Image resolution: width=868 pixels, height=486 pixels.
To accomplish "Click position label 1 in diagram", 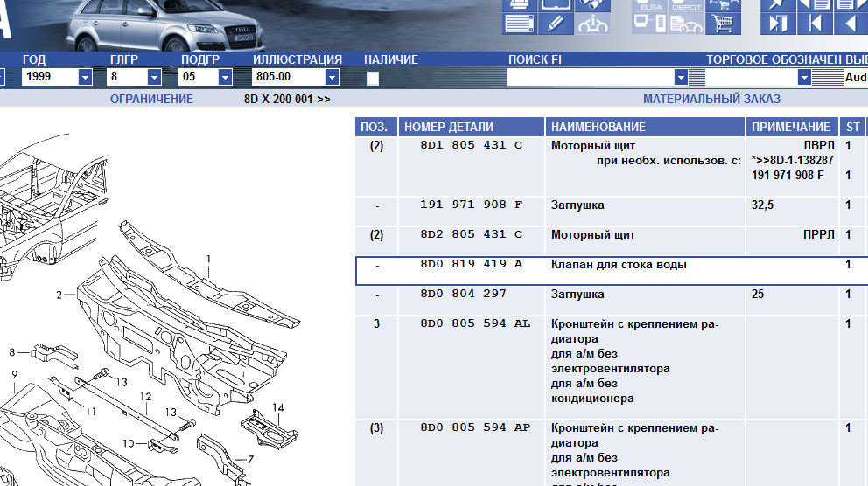I will pyautogui.click(x=209, y=259).
